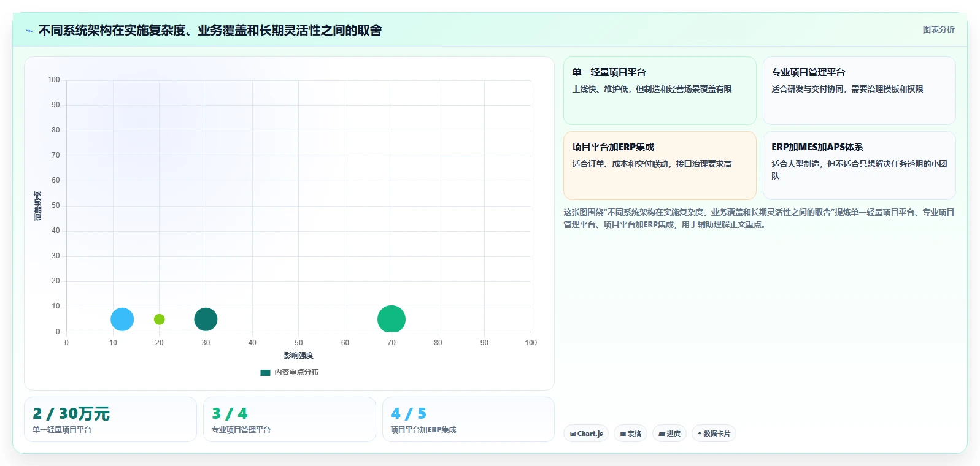Click the 影响强度 x-axis title
This screenshot has width=980, height=466.
[x=299, y=356]
